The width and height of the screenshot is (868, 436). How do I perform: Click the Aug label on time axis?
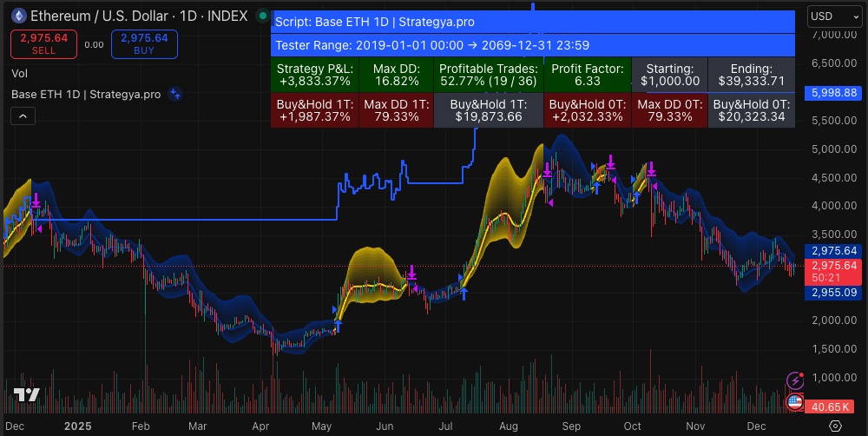508,426
